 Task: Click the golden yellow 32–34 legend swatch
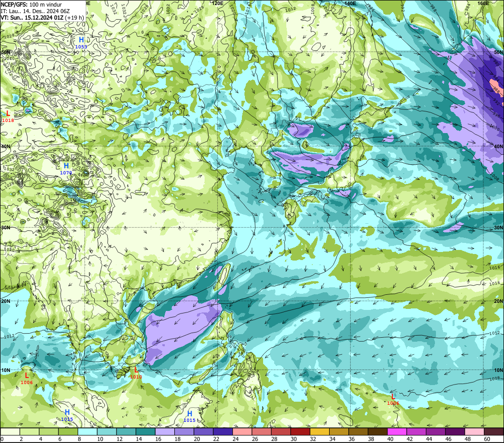[320, 431]
